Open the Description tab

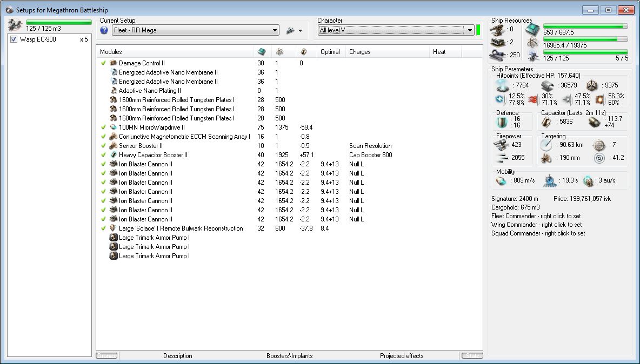(177, 356)
